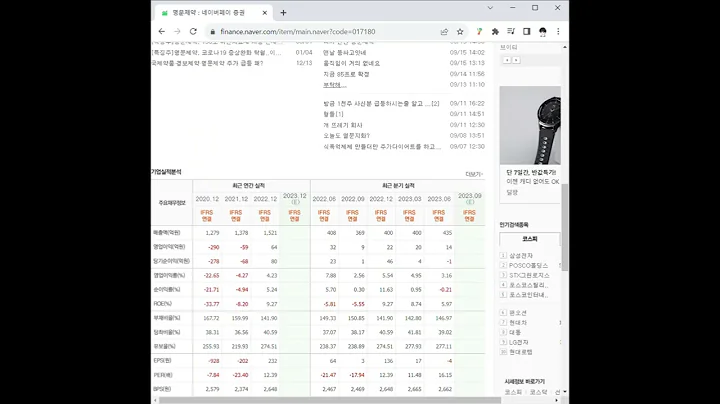Open the Chrome profile avatar

pyautogui.click(x=543, y=32)
